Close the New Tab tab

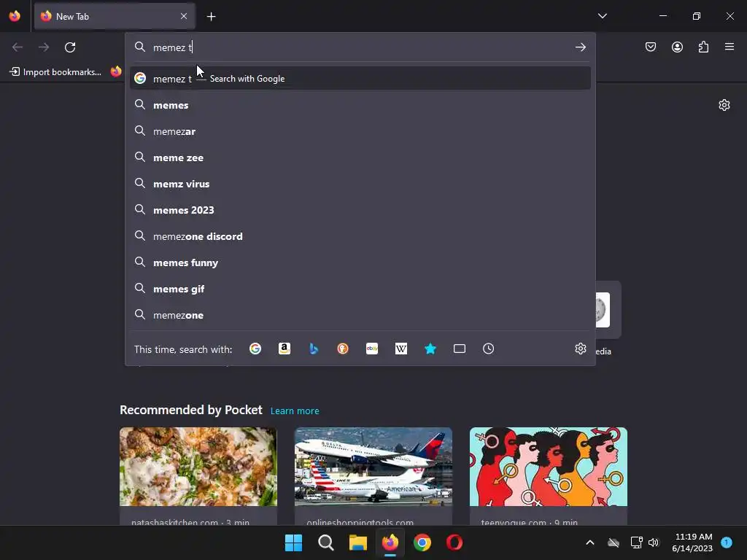coord(184,16)
